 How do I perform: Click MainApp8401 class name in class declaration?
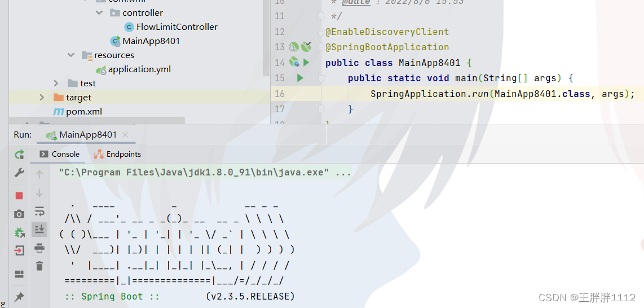point(430,63)
